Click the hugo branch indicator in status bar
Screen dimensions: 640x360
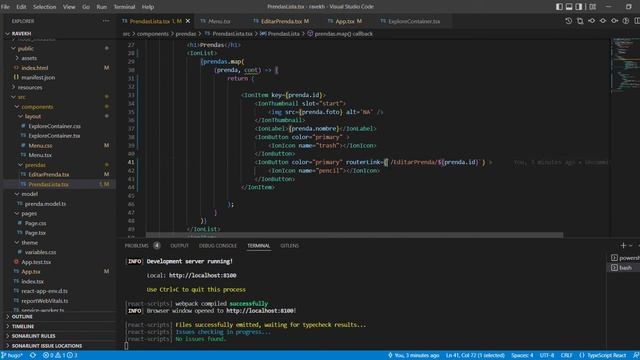pyautogui.click(x=12, y=356)
